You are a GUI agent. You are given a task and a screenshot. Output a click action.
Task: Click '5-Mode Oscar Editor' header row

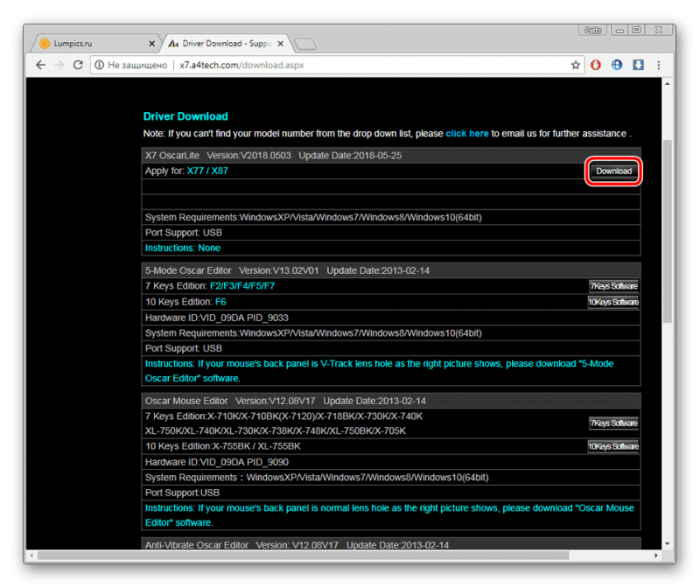click(x=391, y=270)
